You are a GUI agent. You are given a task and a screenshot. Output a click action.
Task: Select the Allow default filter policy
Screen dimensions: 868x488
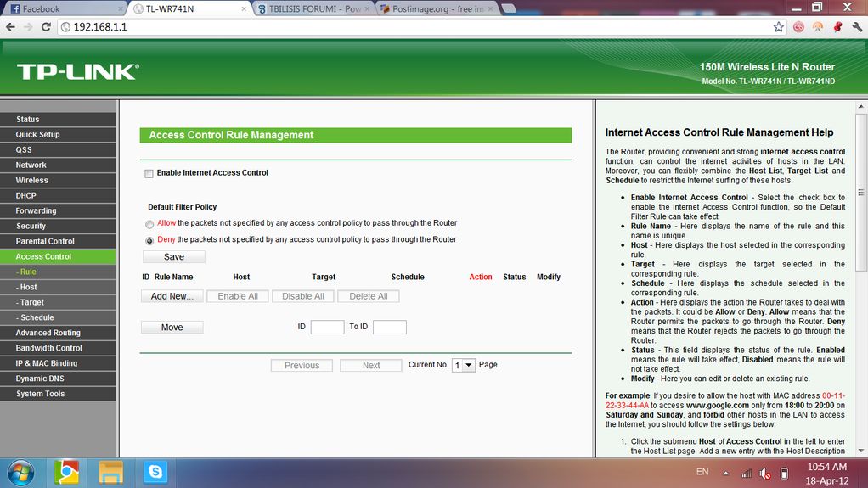tap(149, 224)
